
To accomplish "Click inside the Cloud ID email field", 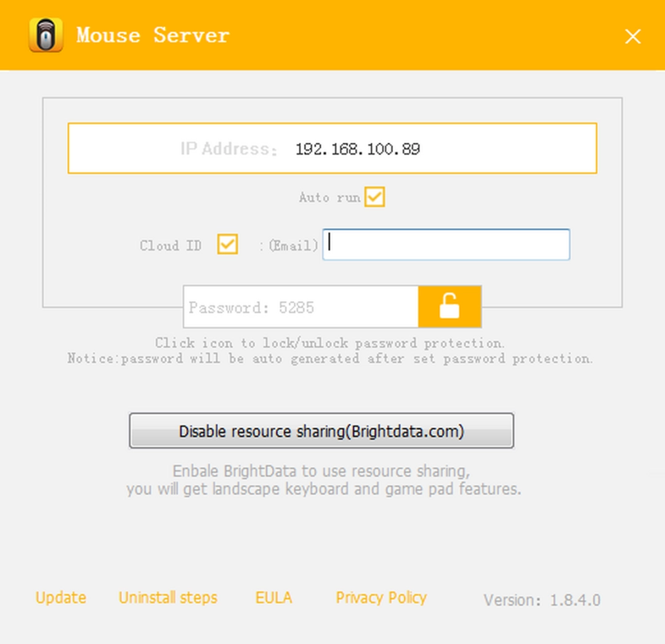I will click(x=446, y=244).
